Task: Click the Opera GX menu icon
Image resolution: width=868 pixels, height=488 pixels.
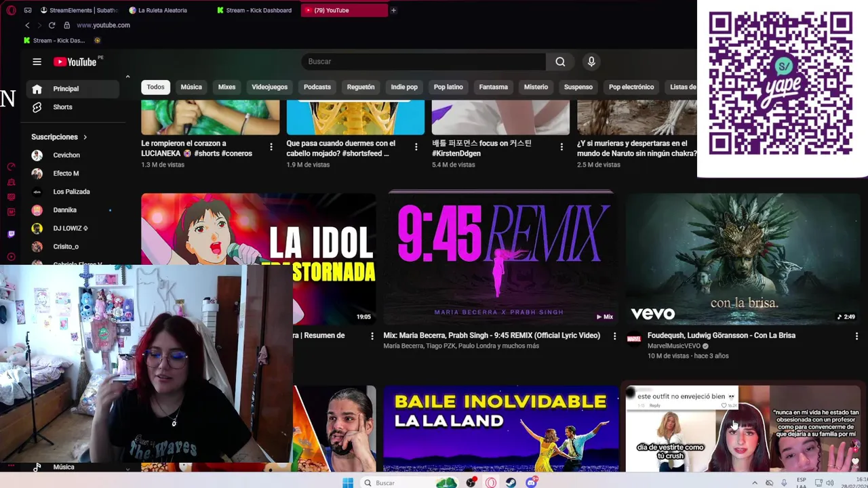Action: point(11,10)
